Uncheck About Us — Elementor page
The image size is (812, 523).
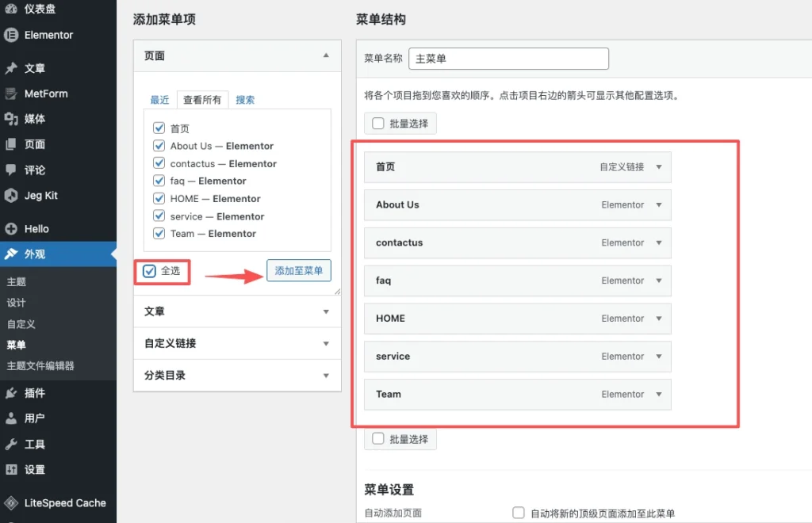pyautogui.click(x=159, y=145)
